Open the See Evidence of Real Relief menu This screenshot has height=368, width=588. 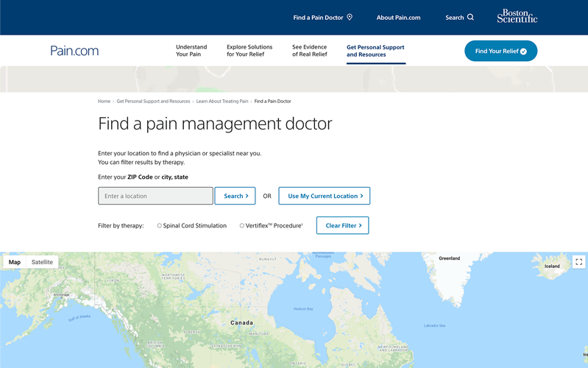click(309, 51)
